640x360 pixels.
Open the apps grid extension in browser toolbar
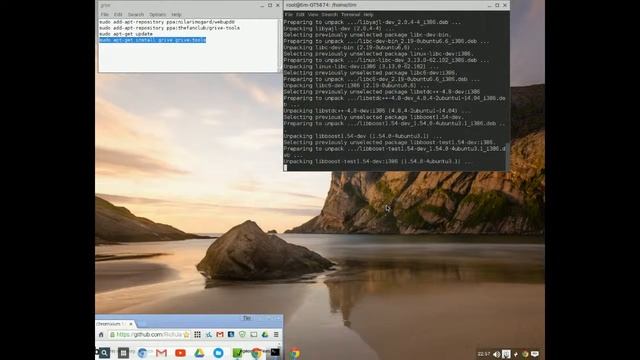click(198, 335)
